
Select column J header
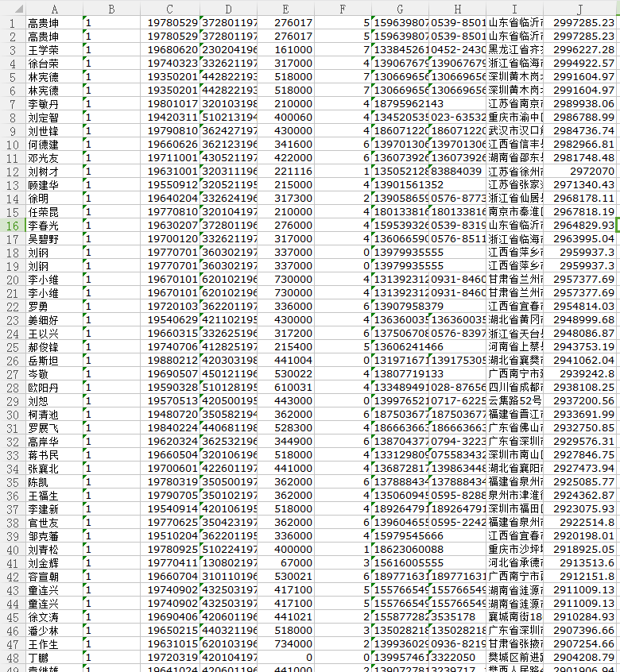tap(579, 9)
